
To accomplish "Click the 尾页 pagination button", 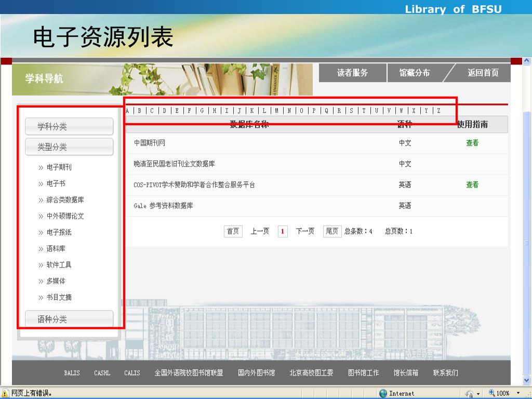I will 332,231.
